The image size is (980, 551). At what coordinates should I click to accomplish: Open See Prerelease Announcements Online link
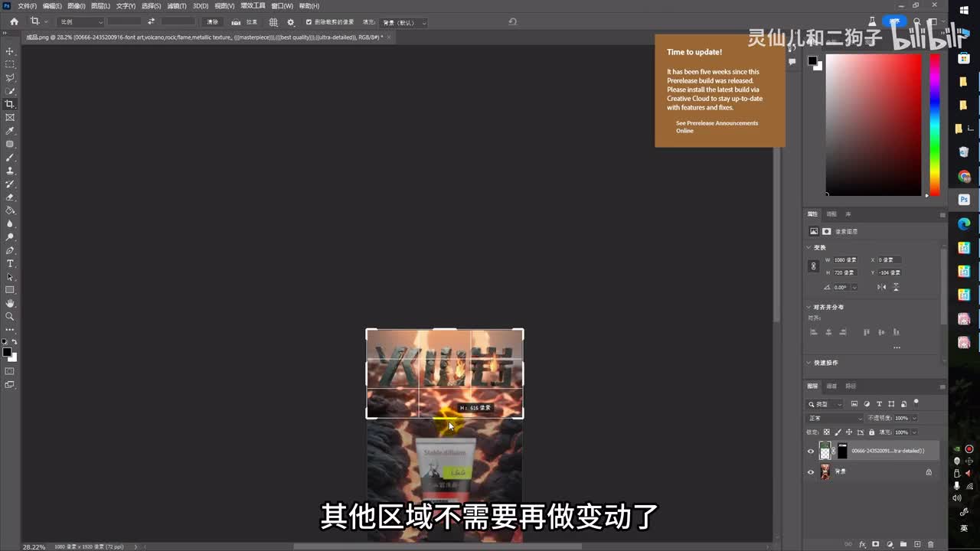717,127
